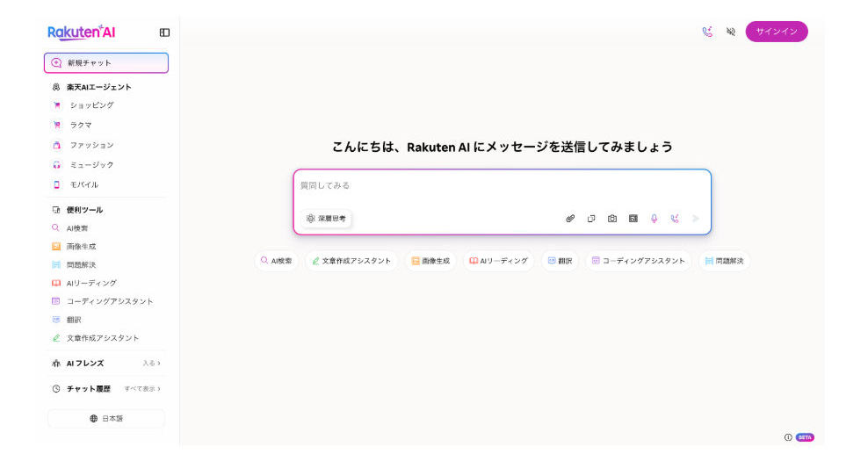Image resolution: width=868 pixels, height=454 pixels.
Task: Open the 日本語 language selector
Action: tap(106, 419)
